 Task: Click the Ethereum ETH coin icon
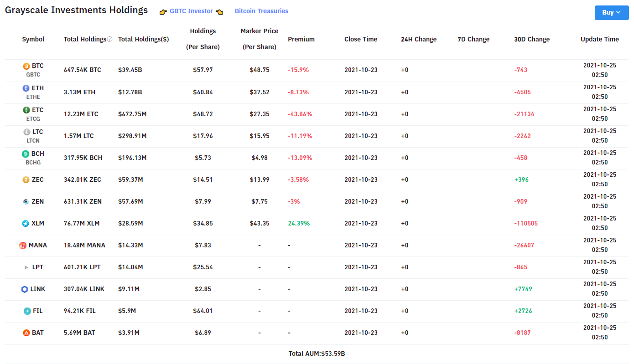pos(26,88)
